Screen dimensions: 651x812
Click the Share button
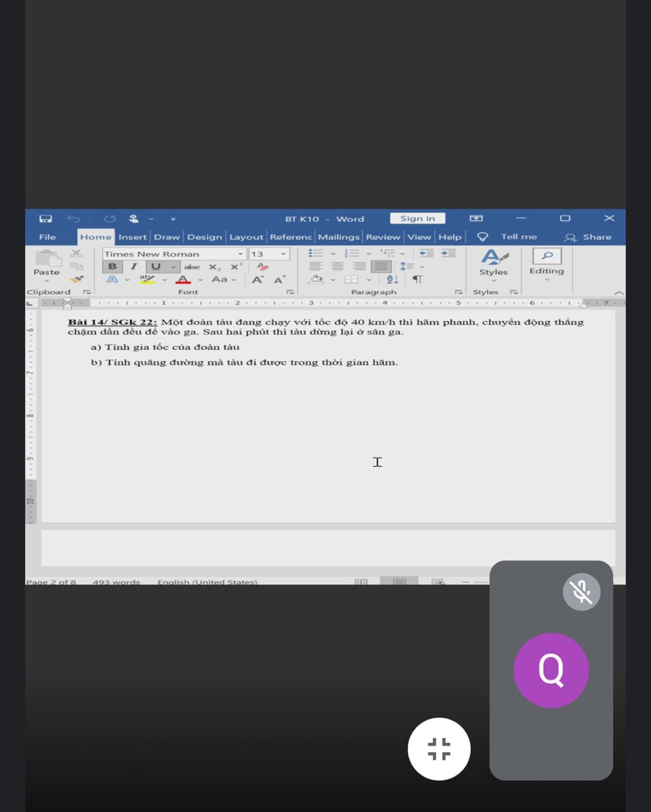coord(588,236)
